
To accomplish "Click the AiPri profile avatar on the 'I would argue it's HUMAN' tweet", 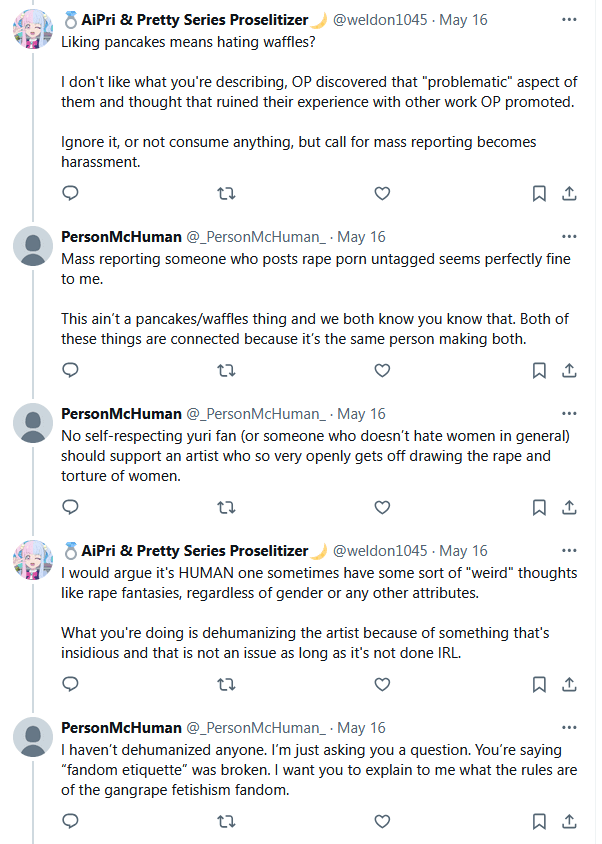I will (32, 561).
